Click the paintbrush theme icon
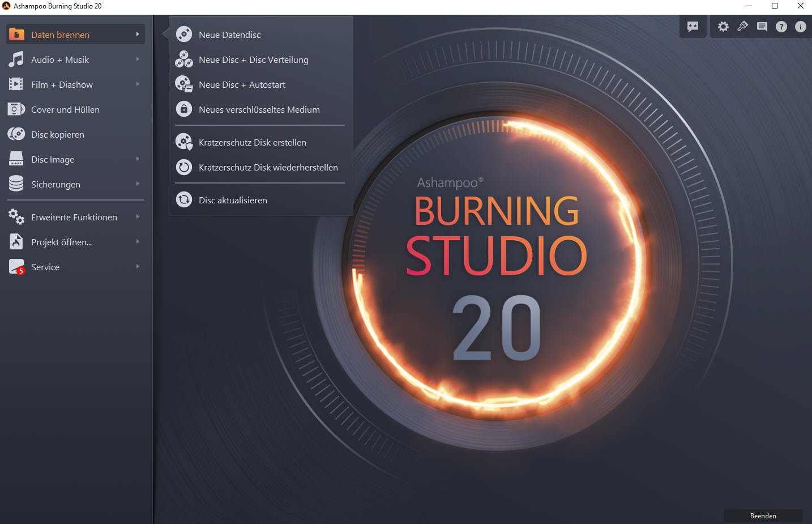The height and width of the screenshot is (524, 812). (742, 27)
